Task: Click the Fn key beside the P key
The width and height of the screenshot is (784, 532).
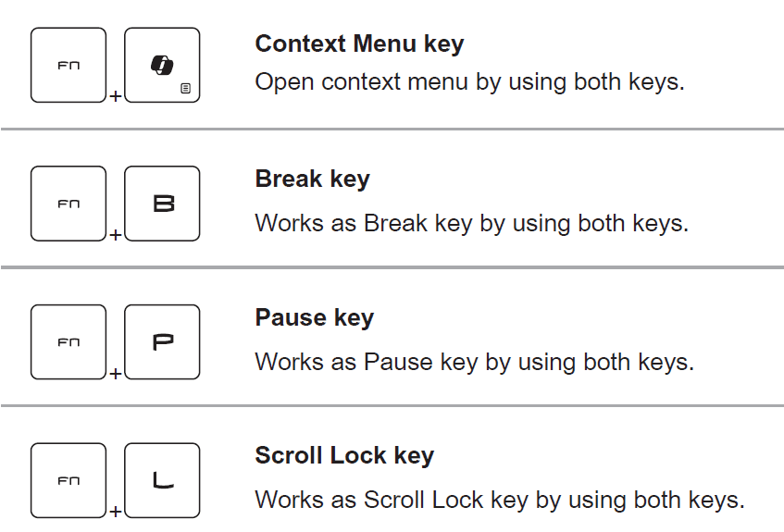Action: pos(68,342)
